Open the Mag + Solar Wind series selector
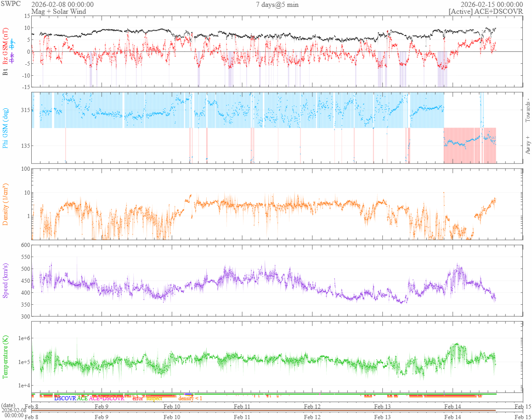 click(59, 11)
